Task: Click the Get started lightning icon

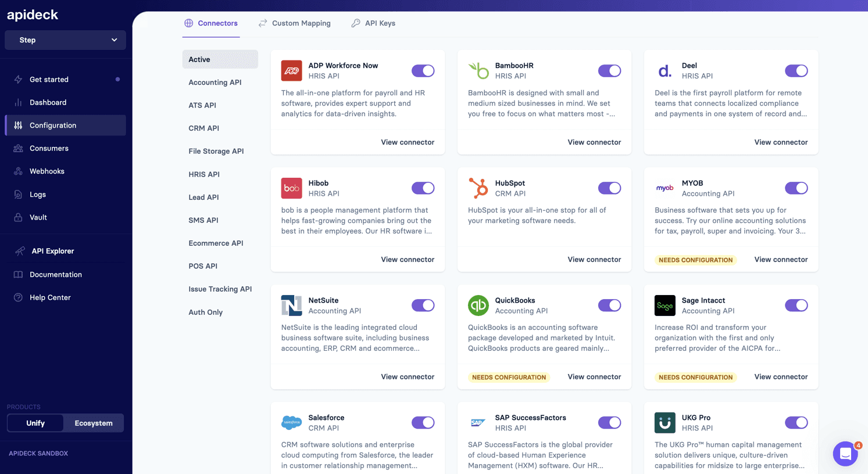Action: click(x=18, y=80)
